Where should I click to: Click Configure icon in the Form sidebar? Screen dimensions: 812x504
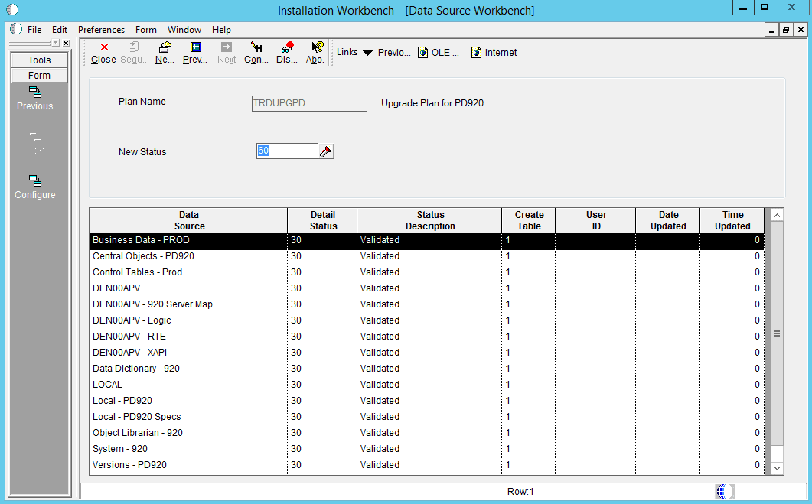click(x=35, y=181)
